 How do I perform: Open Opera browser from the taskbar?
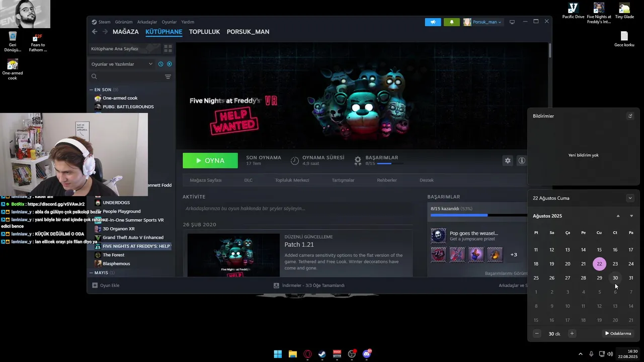tap(307, 354)
